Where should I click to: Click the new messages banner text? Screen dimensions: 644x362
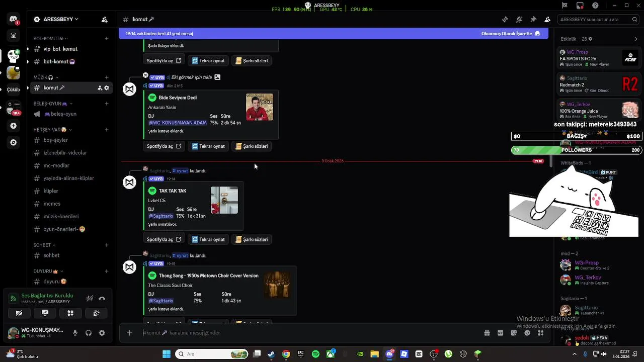tap(159, 34)
